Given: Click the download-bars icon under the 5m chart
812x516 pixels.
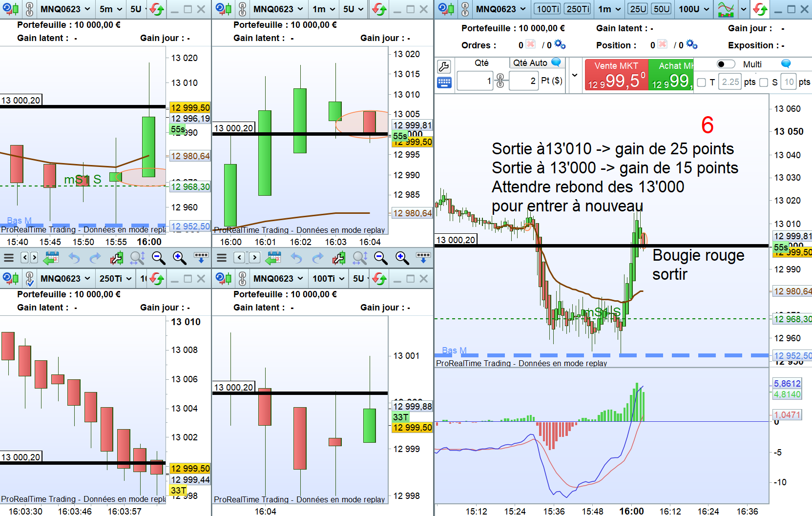Looking at the screenshot, I should pos(201,257).
